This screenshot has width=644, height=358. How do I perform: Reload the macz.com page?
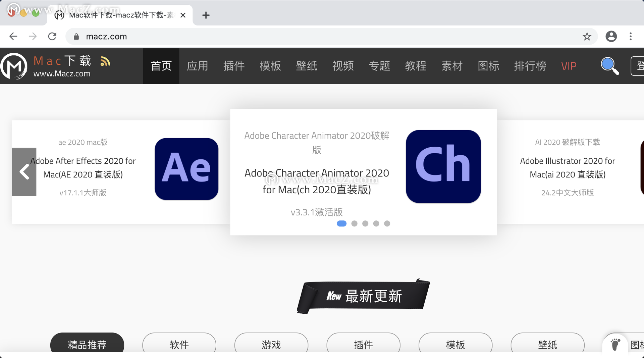[x=52, y=36]
